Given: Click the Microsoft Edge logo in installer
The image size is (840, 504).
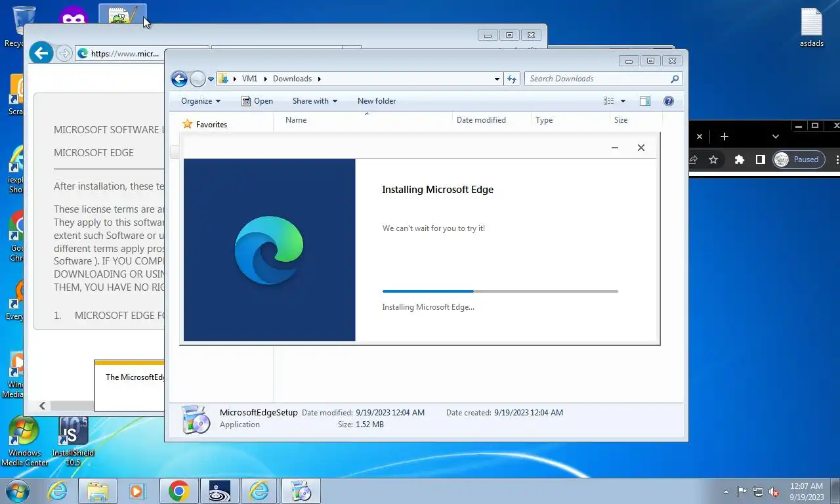Looking at the screenshot, I should [269, 250].
